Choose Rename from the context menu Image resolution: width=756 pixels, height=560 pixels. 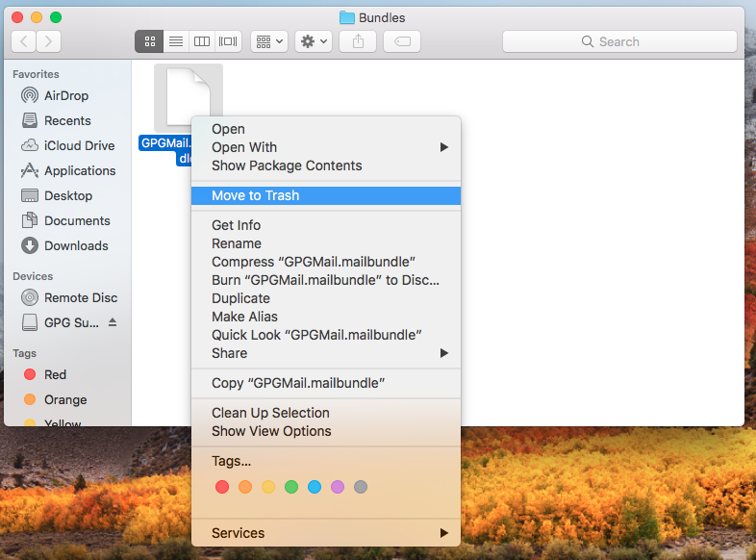(326, 243)
